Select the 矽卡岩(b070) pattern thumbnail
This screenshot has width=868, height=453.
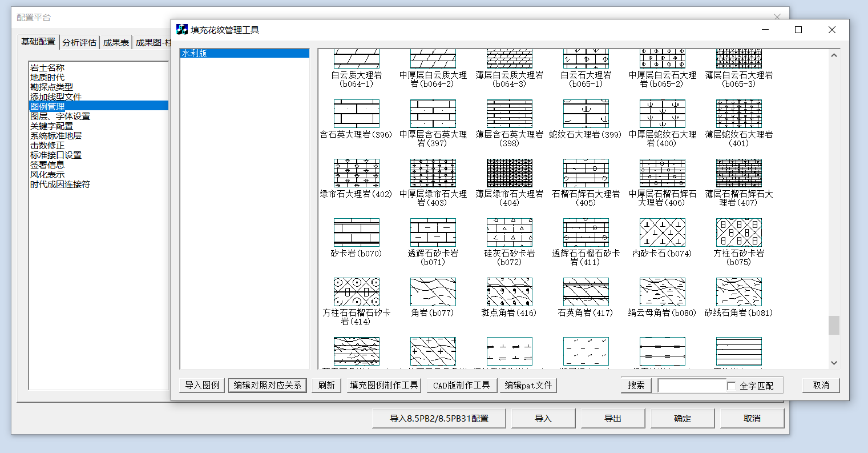tap(356, 232)
